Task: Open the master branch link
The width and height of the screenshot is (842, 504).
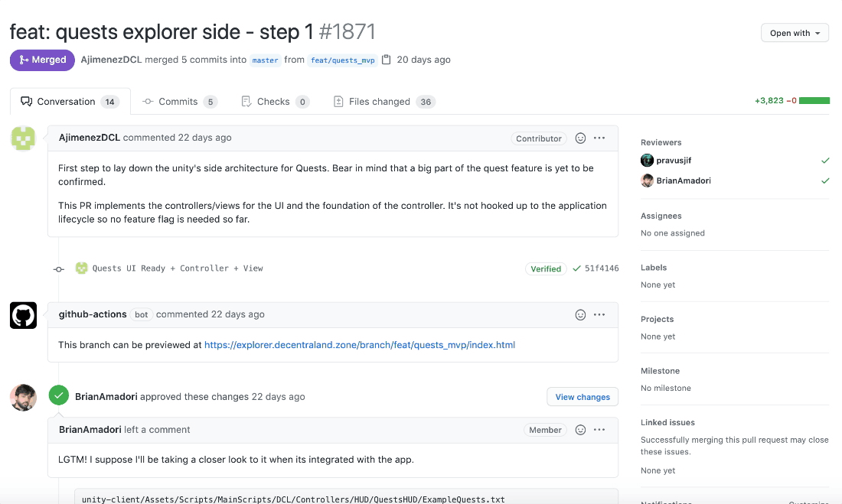Action: [x=266, y=60]
